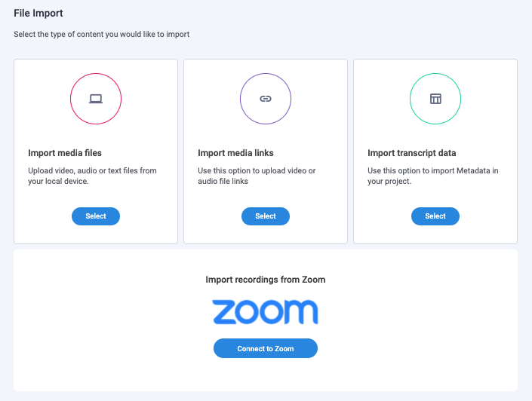Choose Select under Import media links
This screenshot has height=401, width=532.
(x=266, y=216)
